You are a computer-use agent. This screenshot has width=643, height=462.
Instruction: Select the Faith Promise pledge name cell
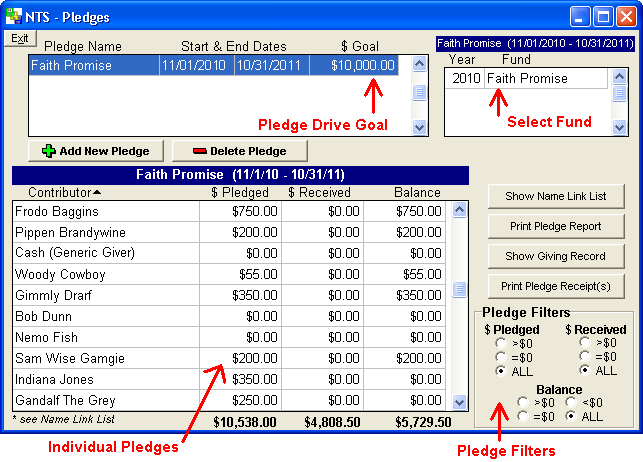[94, 65]
